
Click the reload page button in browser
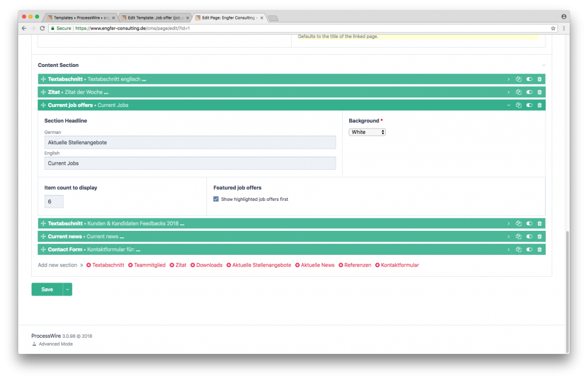[42, 28]
